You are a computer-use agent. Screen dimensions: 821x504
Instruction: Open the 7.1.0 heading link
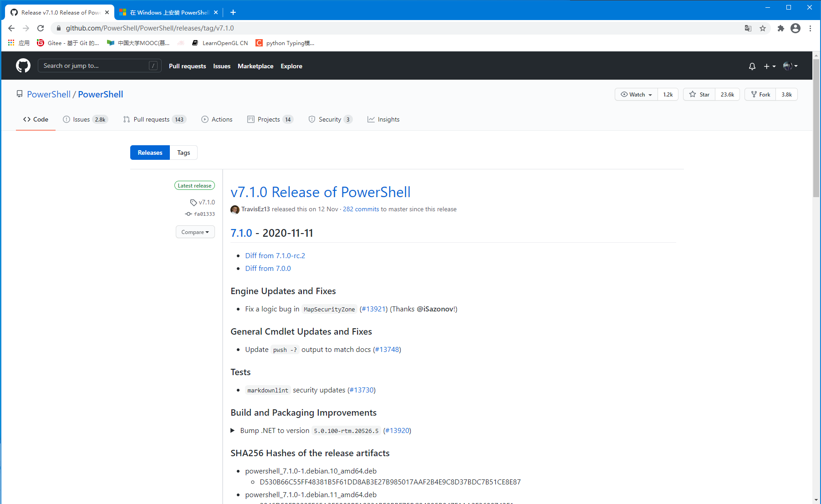point(241,233)
